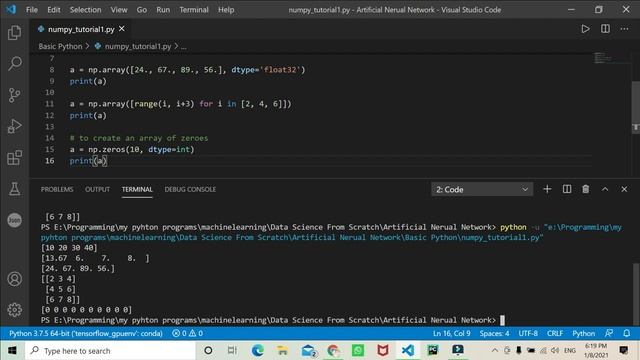
Task: Click the comment 'to create an array of zeroes'
Action: coord(139,138)
